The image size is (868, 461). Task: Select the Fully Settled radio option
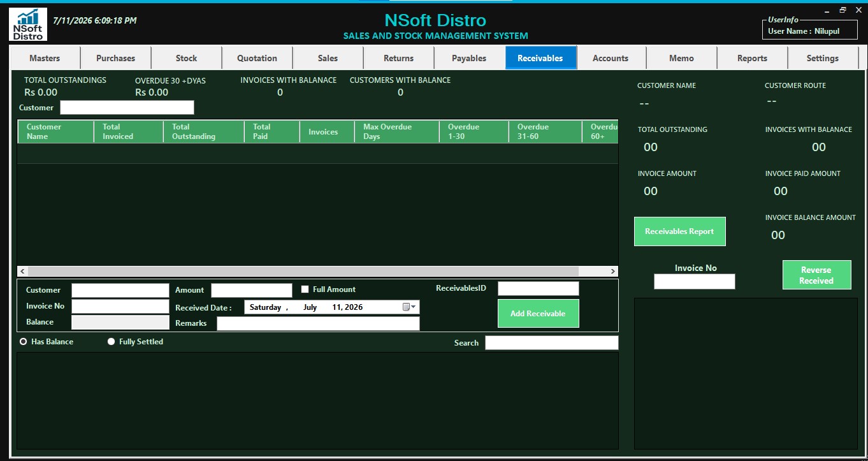point(111,342)
